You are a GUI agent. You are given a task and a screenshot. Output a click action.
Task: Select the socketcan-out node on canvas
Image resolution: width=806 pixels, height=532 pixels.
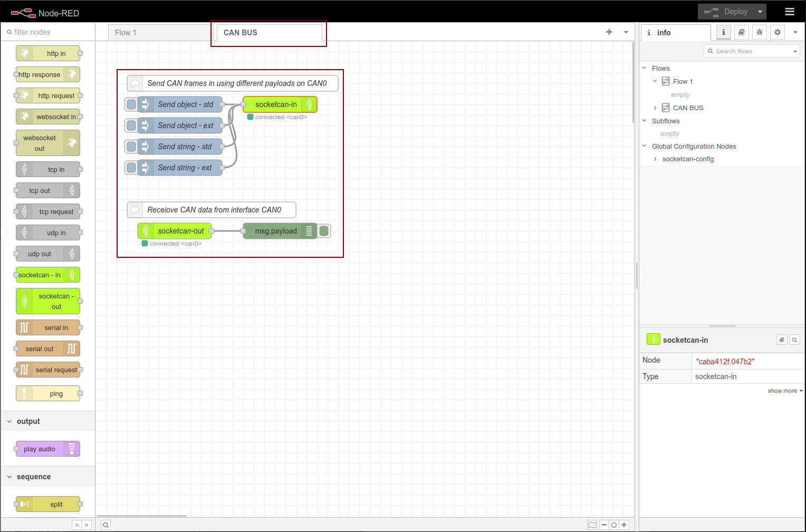pos(175,231)
